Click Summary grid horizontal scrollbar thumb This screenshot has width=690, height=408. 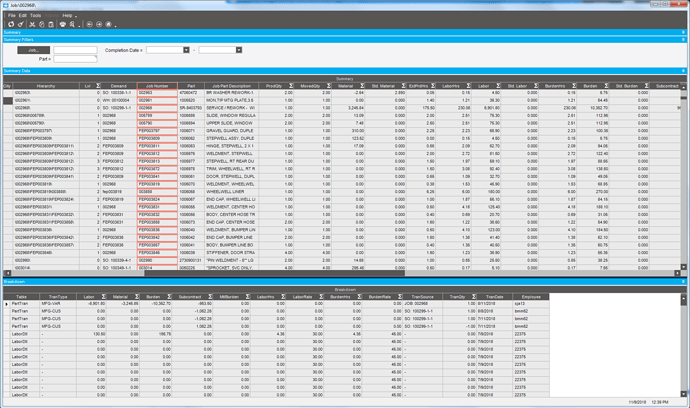point(274,273)
